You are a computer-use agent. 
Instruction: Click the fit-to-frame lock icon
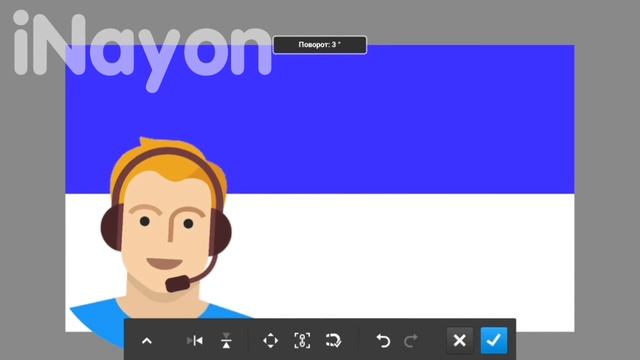[x=302, y=340]
